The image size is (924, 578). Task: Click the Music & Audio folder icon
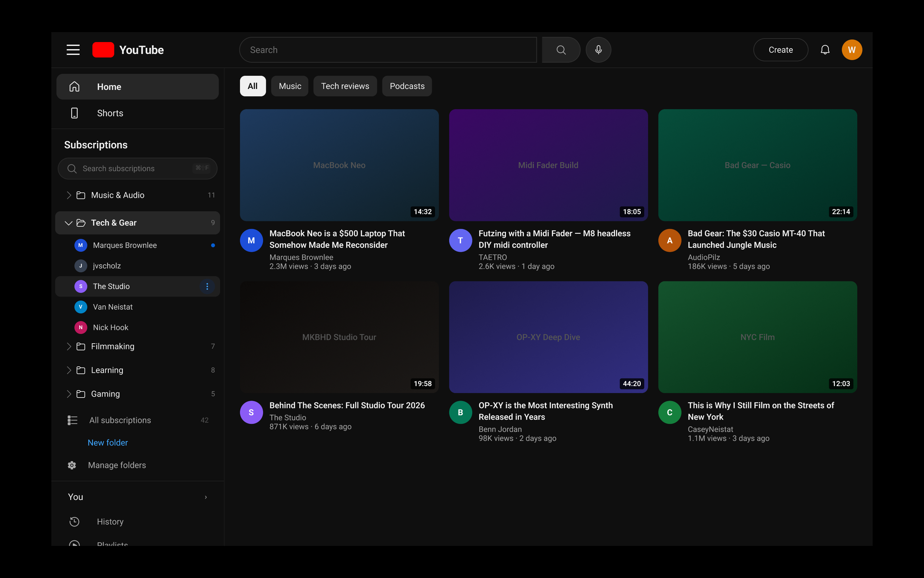click(81, 195)
